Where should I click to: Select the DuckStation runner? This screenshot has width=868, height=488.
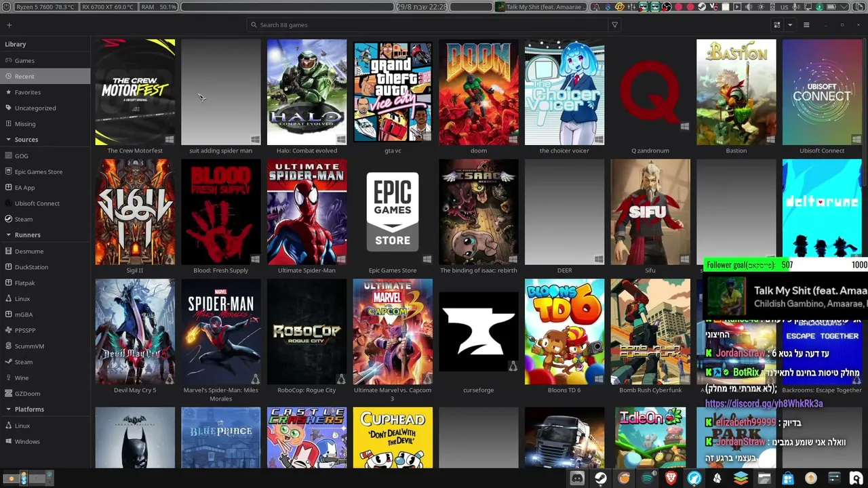tap(45, 267)
